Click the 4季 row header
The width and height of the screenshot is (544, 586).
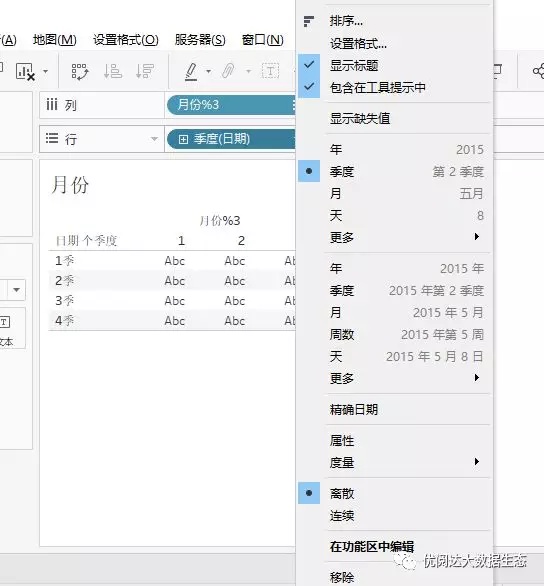64,320
